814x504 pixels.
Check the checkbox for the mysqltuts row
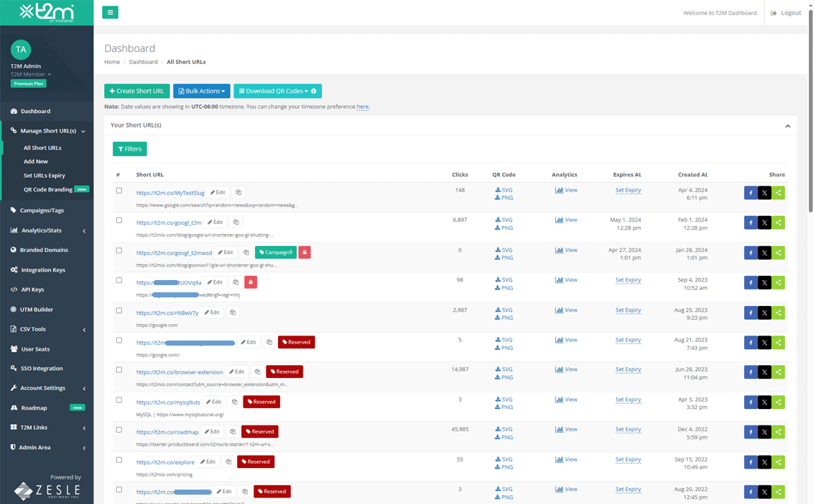point(119,400)
